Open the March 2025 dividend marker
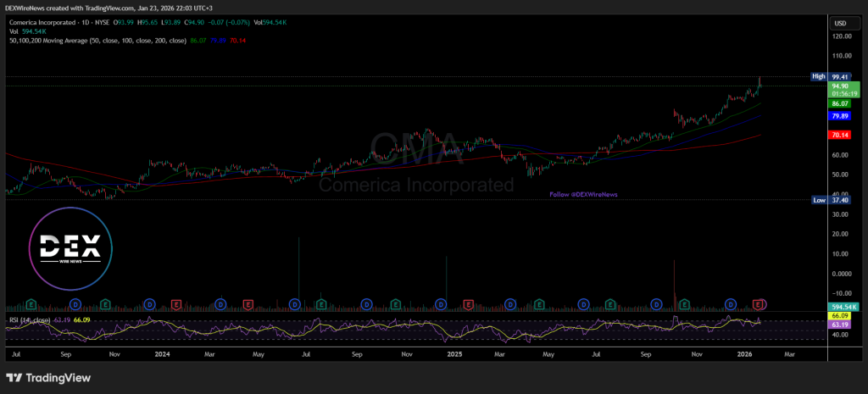The height and width of the screenshot is (394, 868). [511, 304]
